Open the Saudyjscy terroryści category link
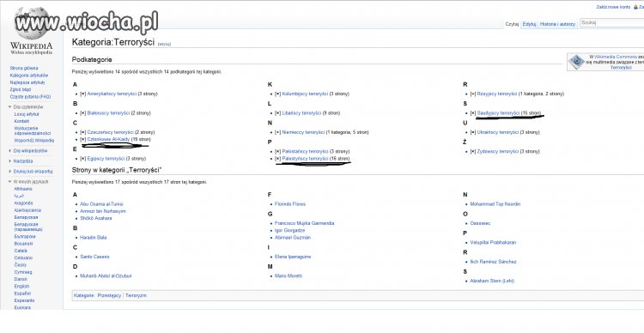 (498, 113)
